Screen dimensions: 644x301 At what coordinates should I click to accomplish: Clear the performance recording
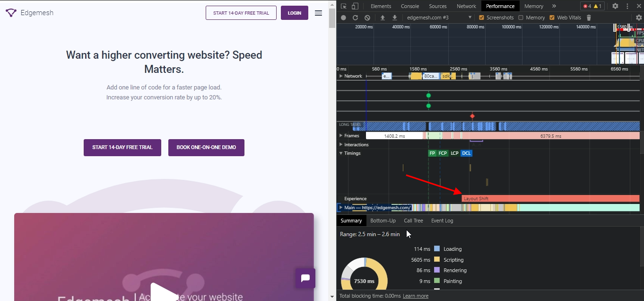(x=367, y=18)
